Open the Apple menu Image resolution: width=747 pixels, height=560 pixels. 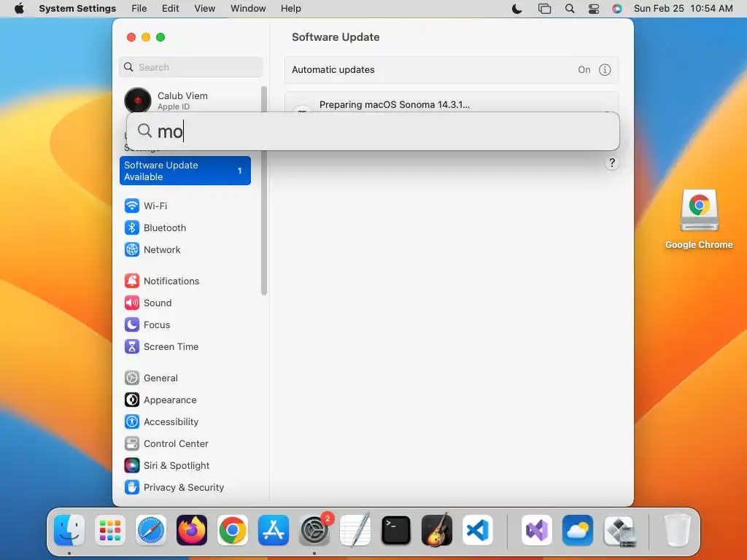pyautogui.click(x=19, y=9)
